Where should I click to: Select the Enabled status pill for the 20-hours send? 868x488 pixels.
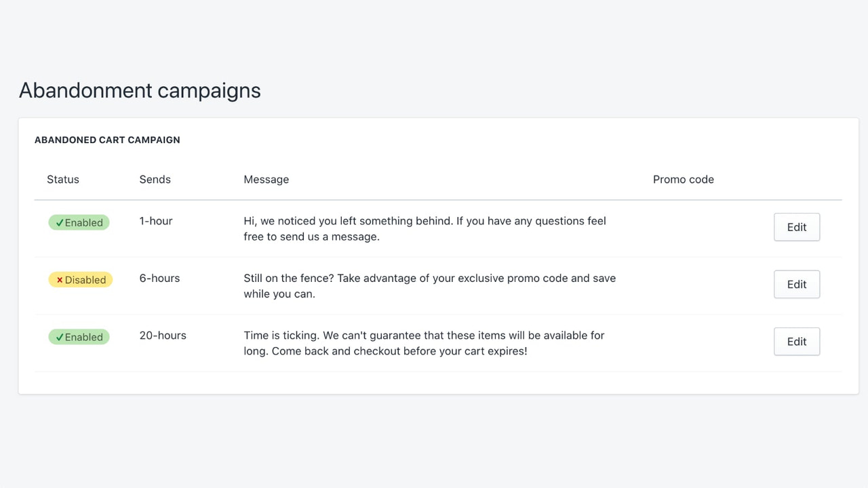click(x=79, y=337)
